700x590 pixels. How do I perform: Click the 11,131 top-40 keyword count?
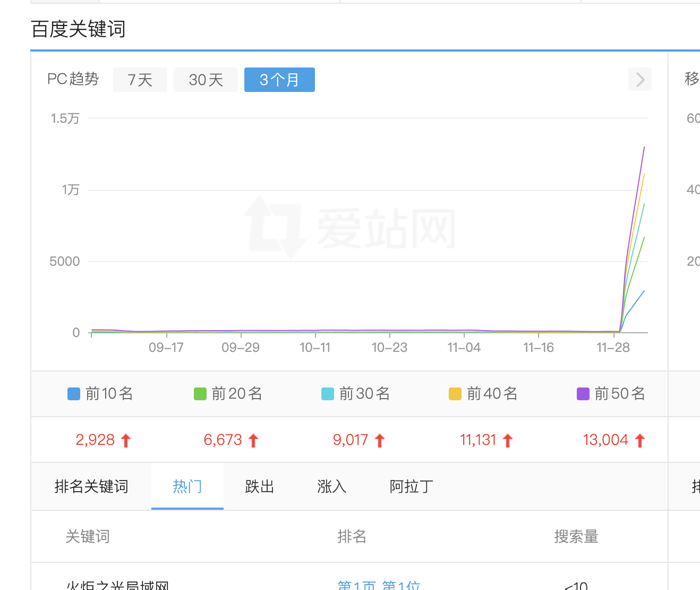[478, 440]
